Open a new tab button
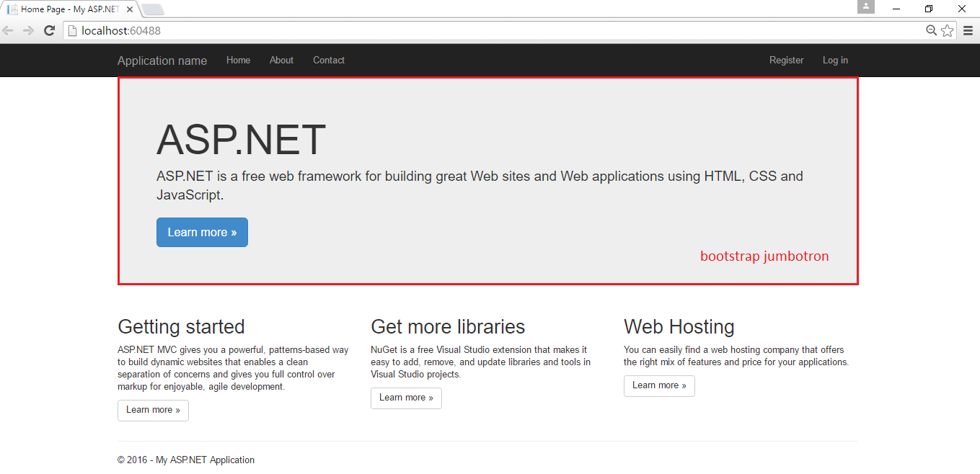Viewport: 980px width, 474px height. 153,9
